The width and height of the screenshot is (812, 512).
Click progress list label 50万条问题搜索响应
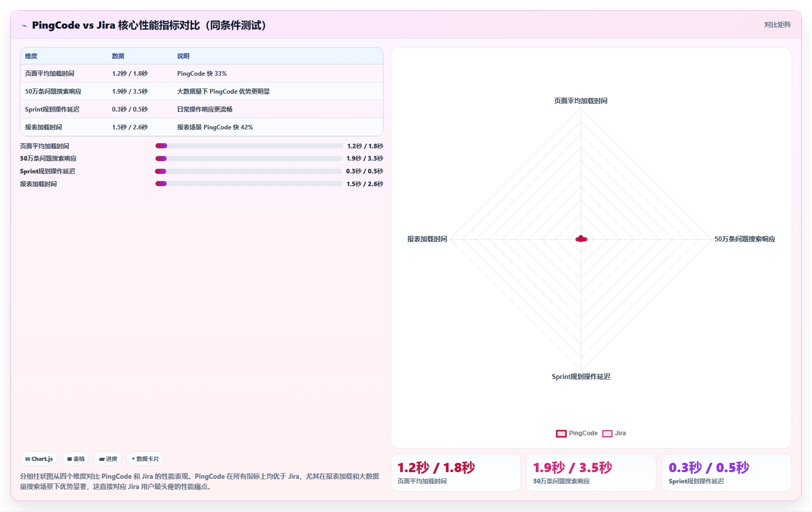point(48,159)
